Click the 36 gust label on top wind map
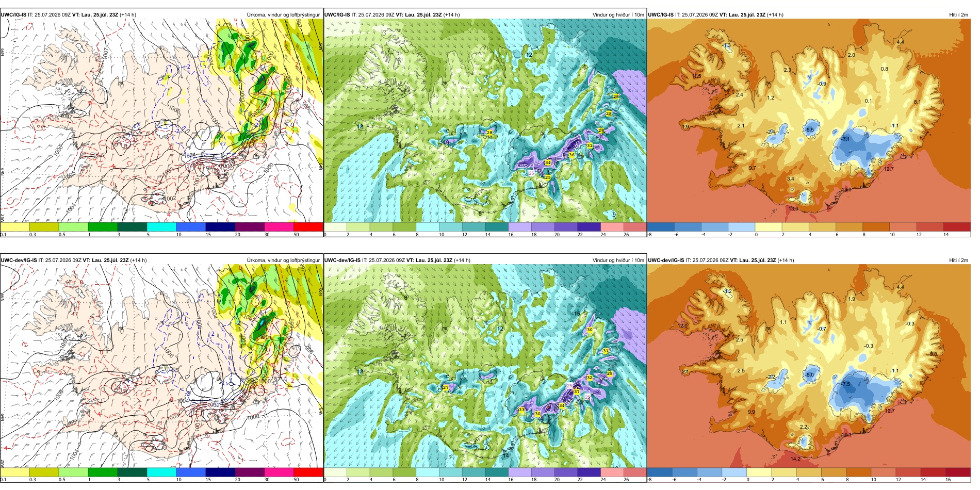 (x=571, y=155)
